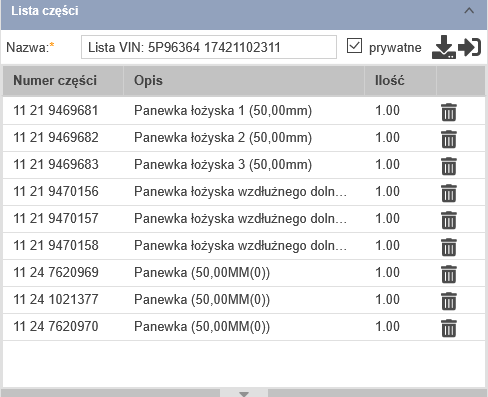Click quantity 1.00 of part 11 24 1021377

pyautogui.click(x=387, y=299)
